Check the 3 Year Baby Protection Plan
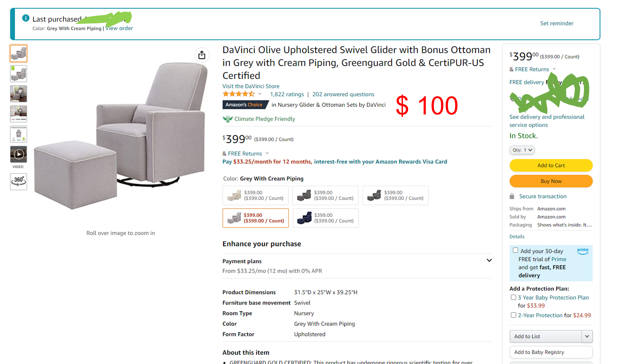The width and height of the screenshot is (625, 364). [513, 297]
